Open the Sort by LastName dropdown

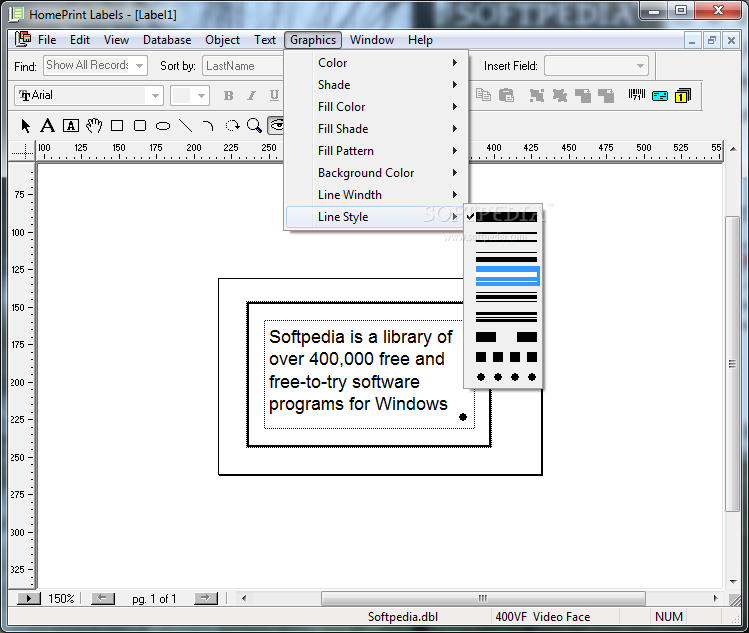click(243, 65)
